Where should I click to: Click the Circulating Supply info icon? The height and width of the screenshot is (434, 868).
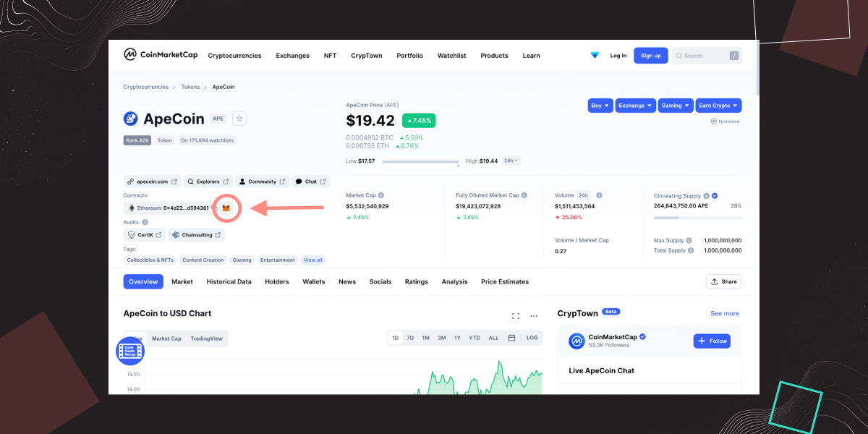(707, 195)
